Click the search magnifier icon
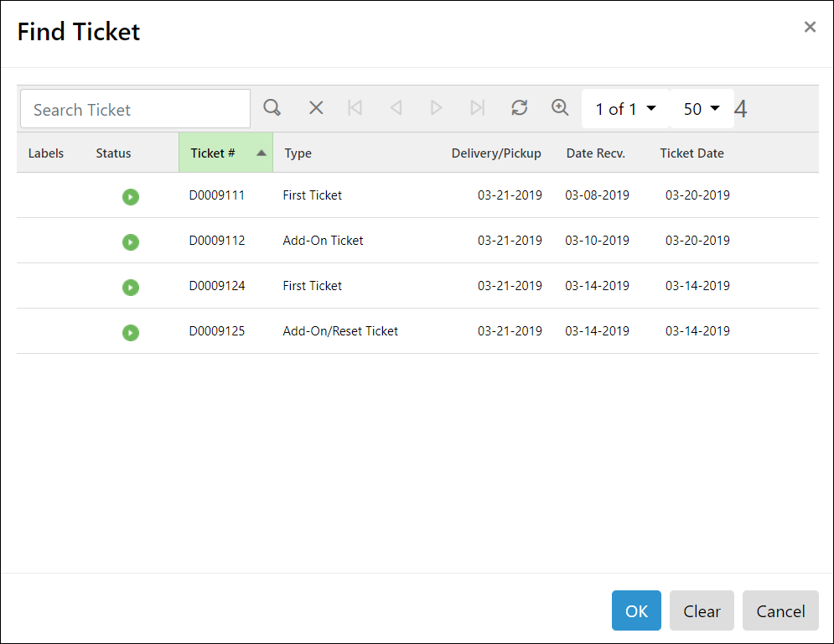The image size is (834, 644). pos(272,108)
